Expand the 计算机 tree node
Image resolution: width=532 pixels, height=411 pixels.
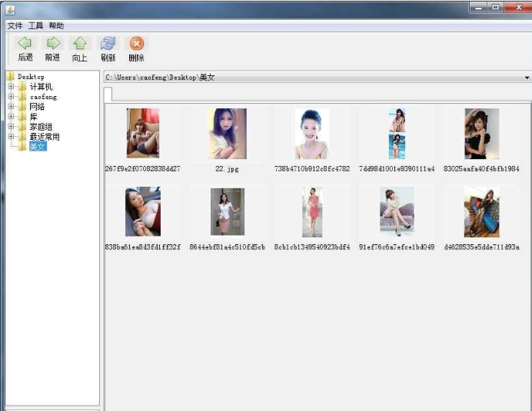[x=11, y=87]
